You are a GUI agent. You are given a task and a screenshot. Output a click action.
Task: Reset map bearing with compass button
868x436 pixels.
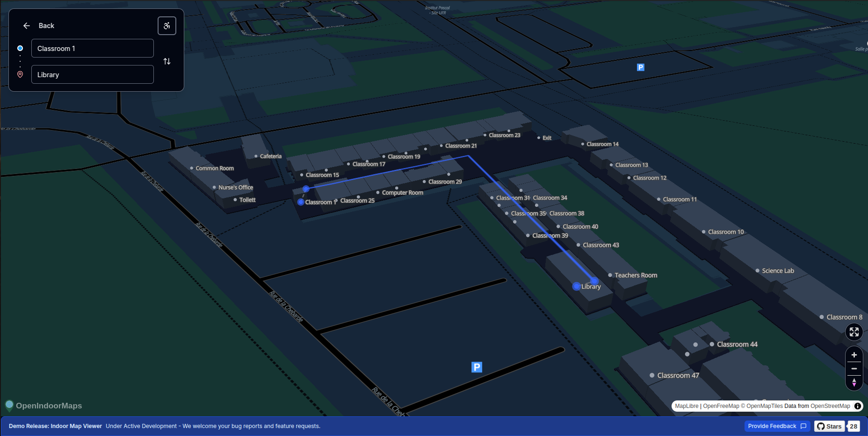(854, 383)
